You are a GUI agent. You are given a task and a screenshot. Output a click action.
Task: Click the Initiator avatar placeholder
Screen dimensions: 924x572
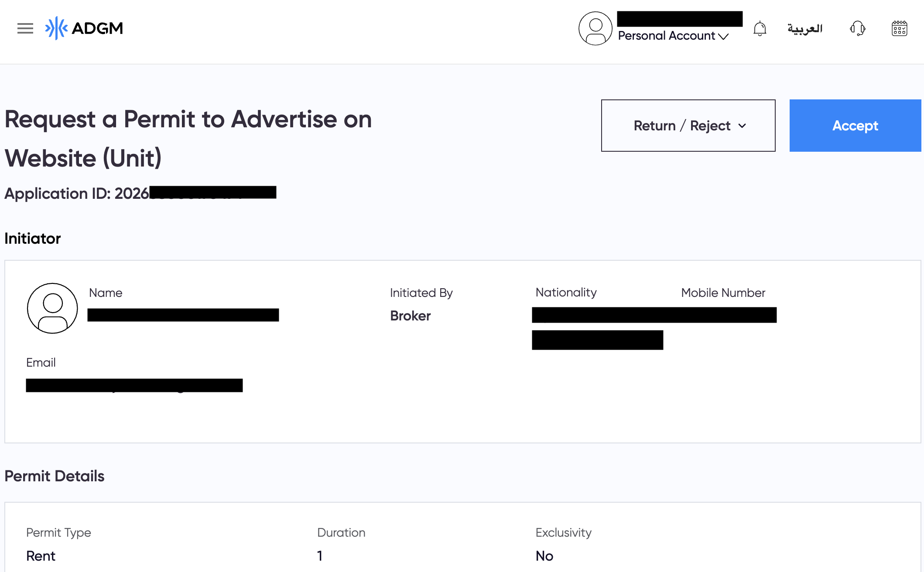pos(52,308)
